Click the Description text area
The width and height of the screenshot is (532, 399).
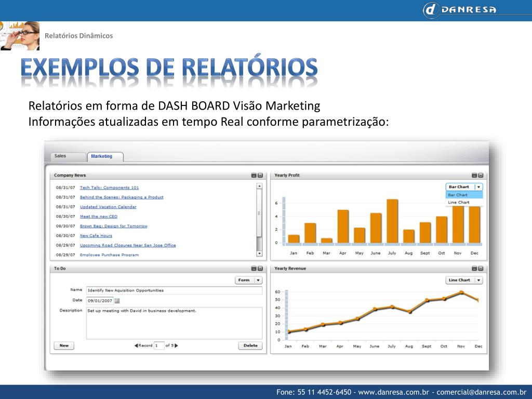(174, 323)
